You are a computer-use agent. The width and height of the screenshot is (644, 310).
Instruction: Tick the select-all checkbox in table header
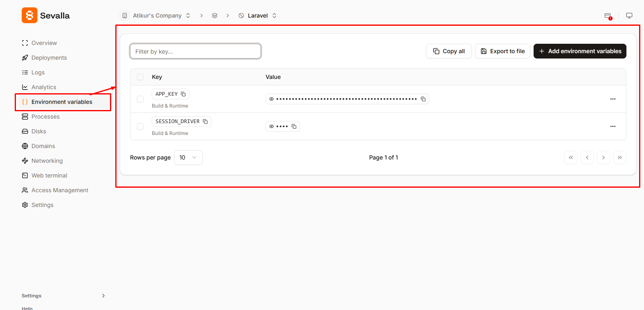tap(140, 77)
